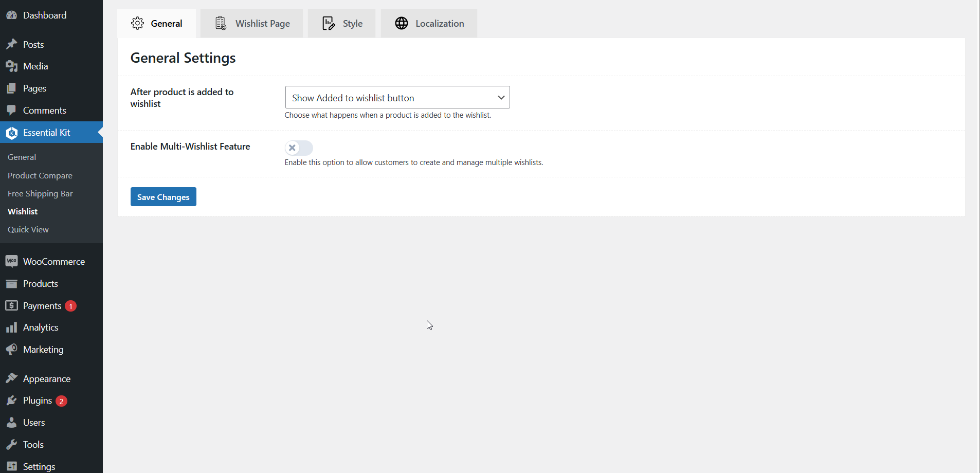Go to Free Shipping Bar settings
The image size is (980, 473).
[x=40, y=194]
